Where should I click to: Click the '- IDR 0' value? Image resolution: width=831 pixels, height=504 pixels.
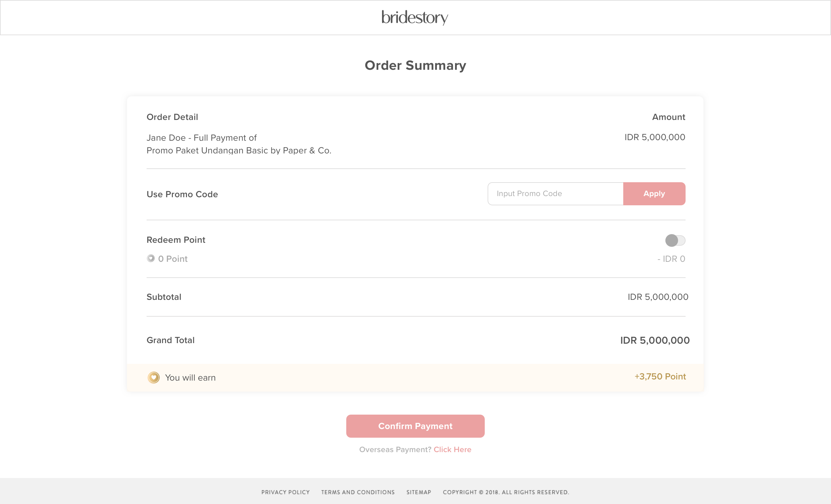pos(671,259)
